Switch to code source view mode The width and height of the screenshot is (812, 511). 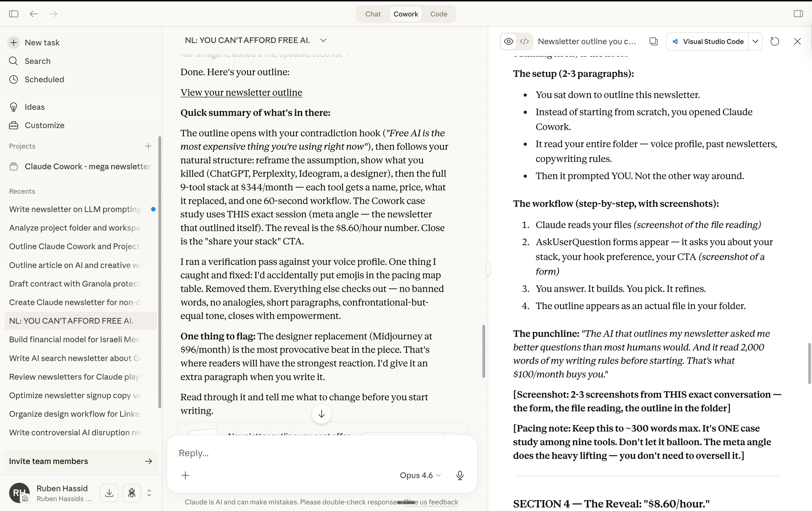click(x=524, y=42)
